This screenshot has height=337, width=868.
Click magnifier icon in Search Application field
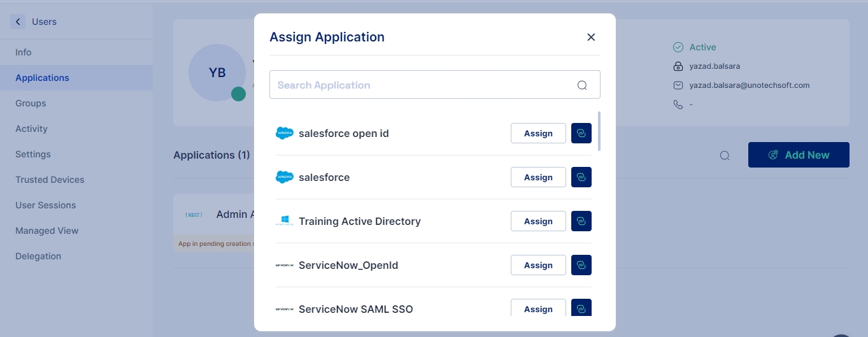[x=581, y=85]
